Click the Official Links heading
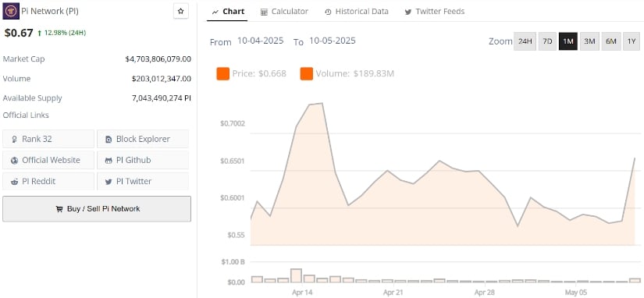 [x=26, y=115]
